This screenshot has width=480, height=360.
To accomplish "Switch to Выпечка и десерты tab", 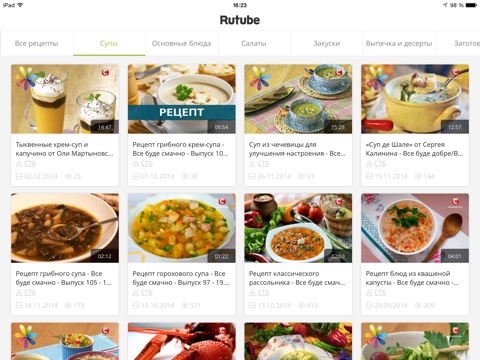I will pos(399,43).
